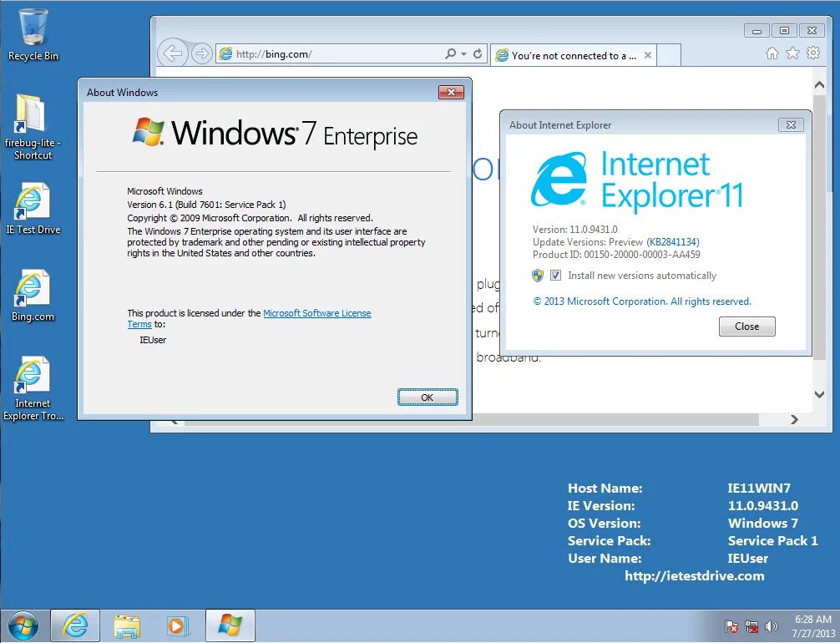Close the 'You're not connected' tab
840x643 pixels.
[648, 55]
